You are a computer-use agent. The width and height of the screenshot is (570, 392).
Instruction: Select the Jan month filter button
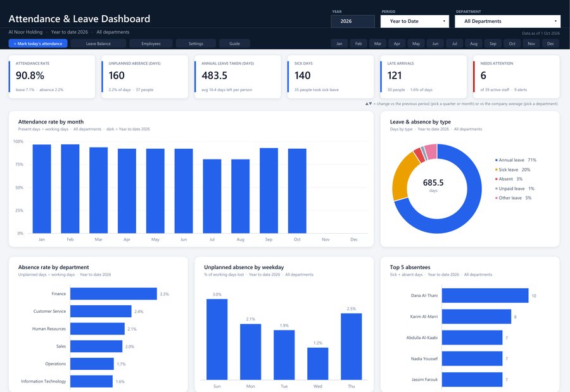(339, 44)
